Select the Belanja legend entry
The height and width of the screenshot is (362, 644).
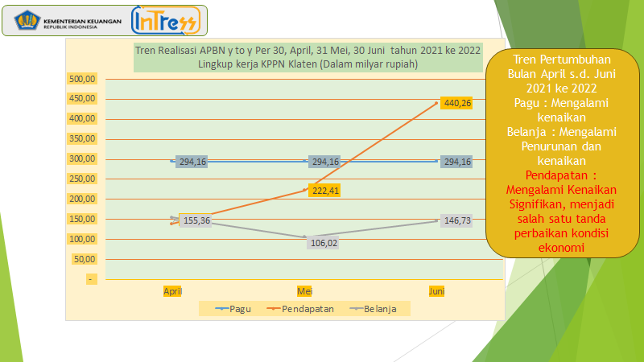(373, 308)
